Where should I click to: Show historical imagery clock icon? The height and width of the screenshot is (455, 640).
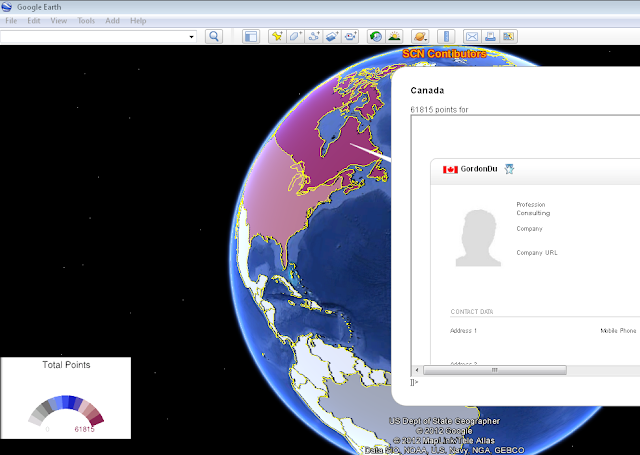pos(376,37)
